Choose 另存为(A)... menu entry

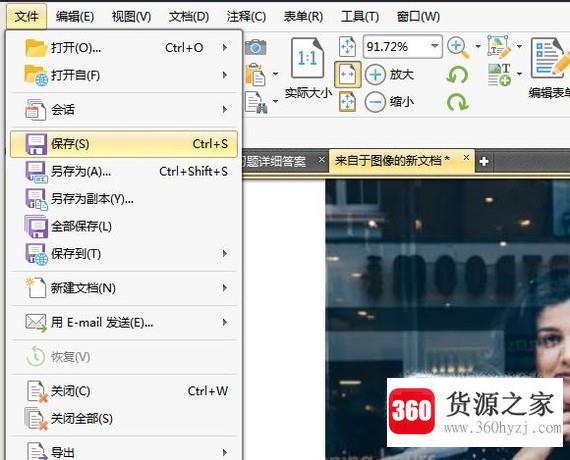coord(124,171)
